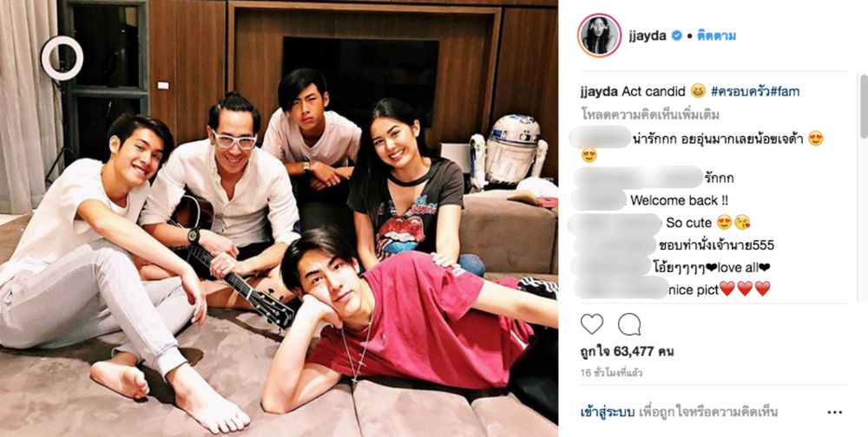Like the post with heart icon
Image resolution: width=868 pixels, height=437 pixels.
(x=592, y=324)
